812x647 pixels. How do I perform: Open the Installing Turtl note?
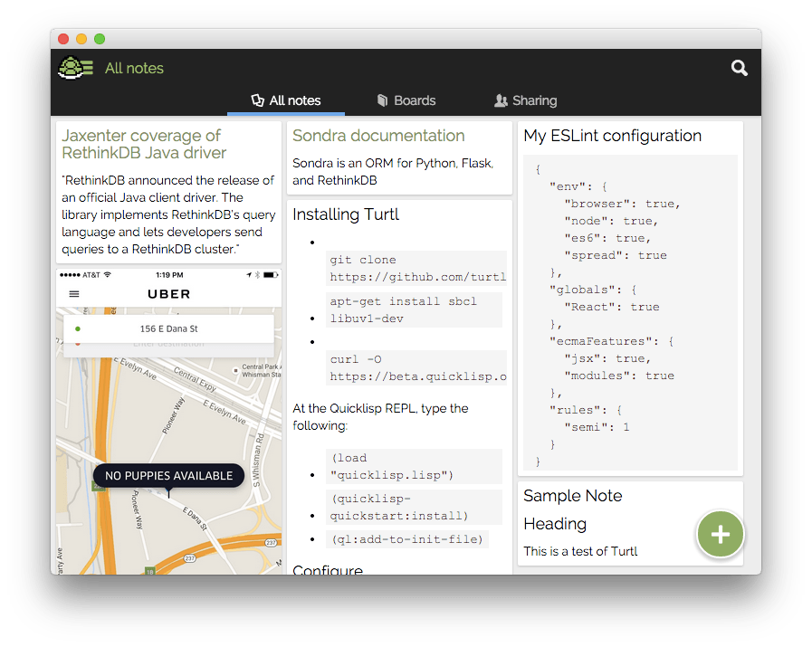[x=346, y=214]
